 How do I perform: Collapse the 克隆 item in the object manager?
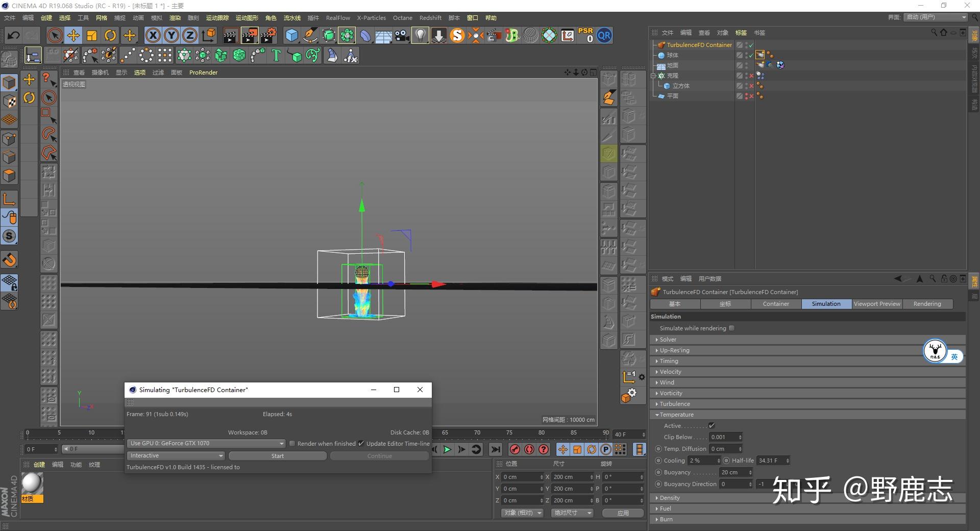click(654, 76)
